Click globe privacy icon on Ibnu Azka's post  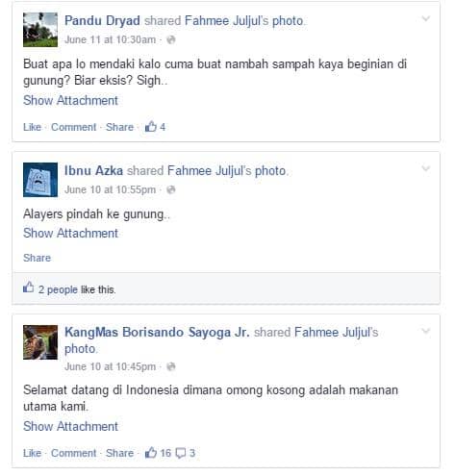tap(171, 189)
